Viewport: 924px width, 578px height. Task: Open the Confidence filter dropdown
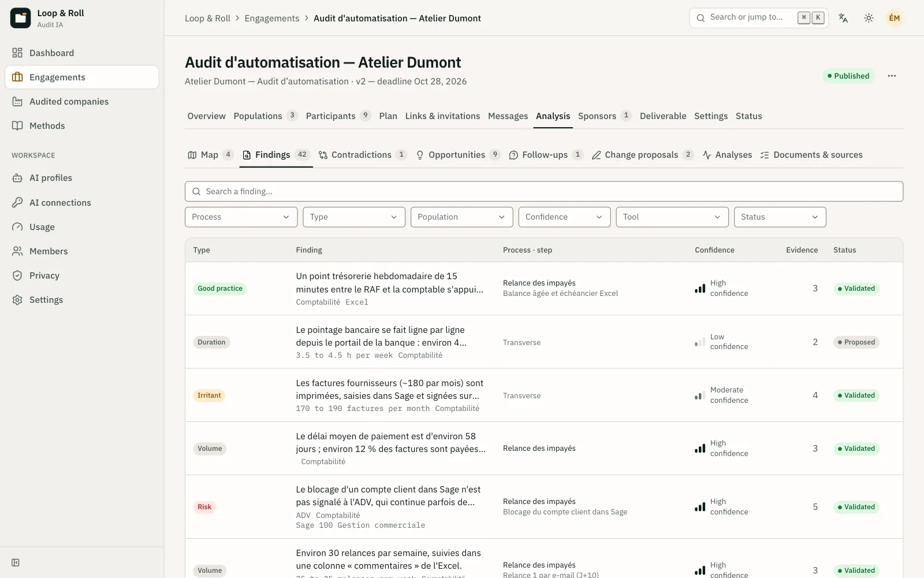tap(564, 217)
